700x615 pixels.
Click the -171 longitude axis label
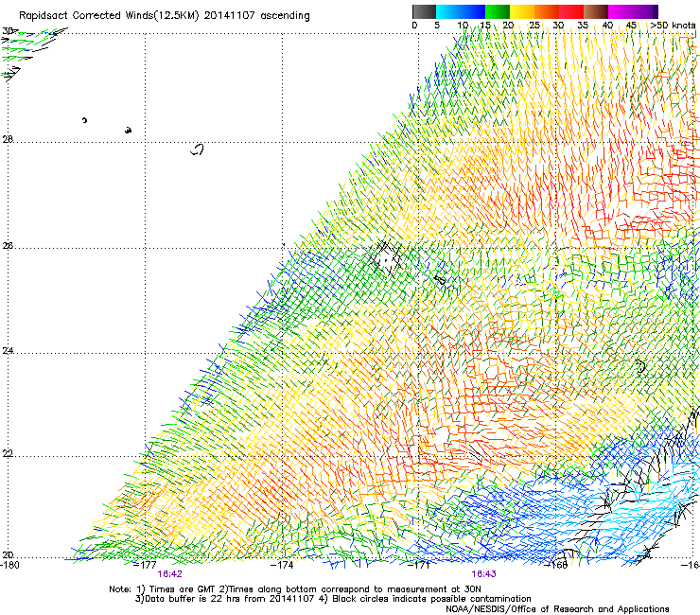tap(419, 565)
